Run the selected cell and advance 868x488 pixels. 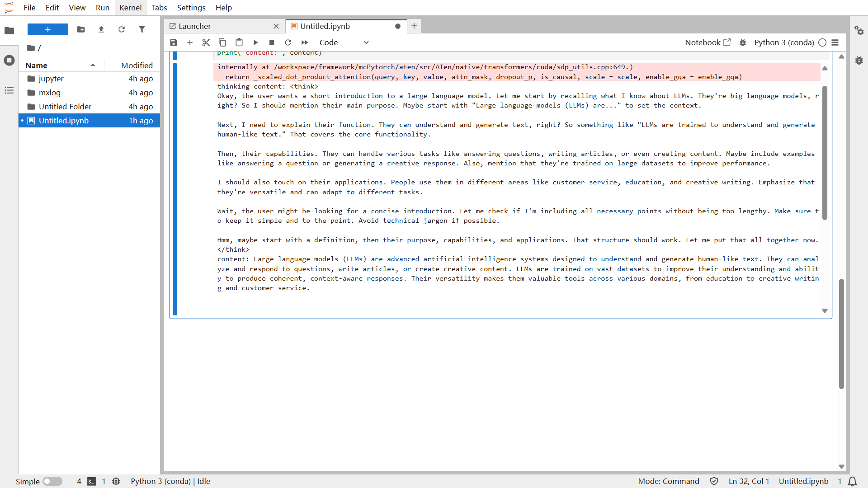pos(255,42)
